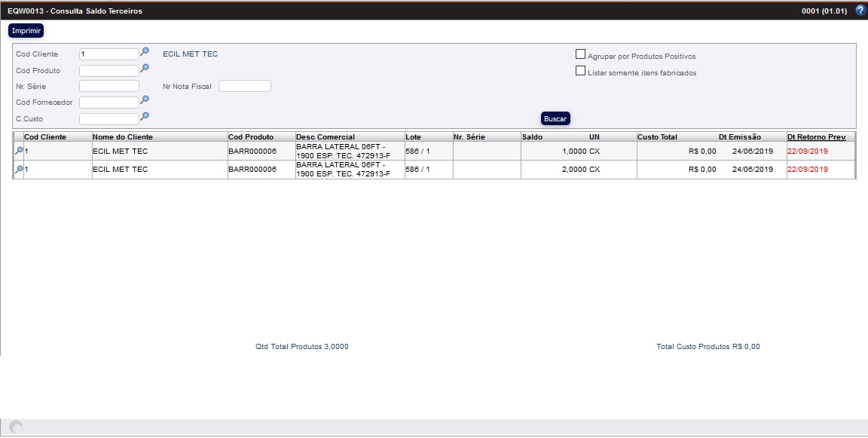
Task: Focus the C.Custo input field
Action: tap(108, 118)
